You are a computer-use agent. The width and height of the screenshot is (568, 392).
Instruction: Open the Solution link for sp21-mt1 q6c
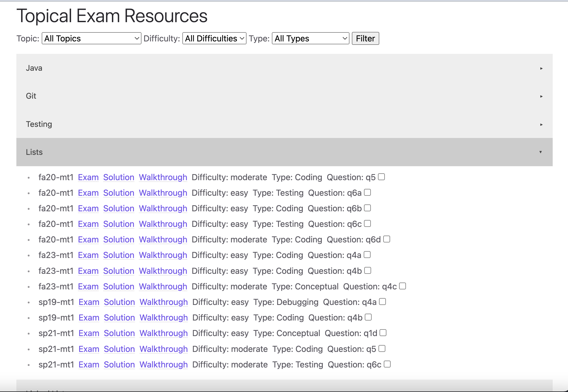coord(119,364)
